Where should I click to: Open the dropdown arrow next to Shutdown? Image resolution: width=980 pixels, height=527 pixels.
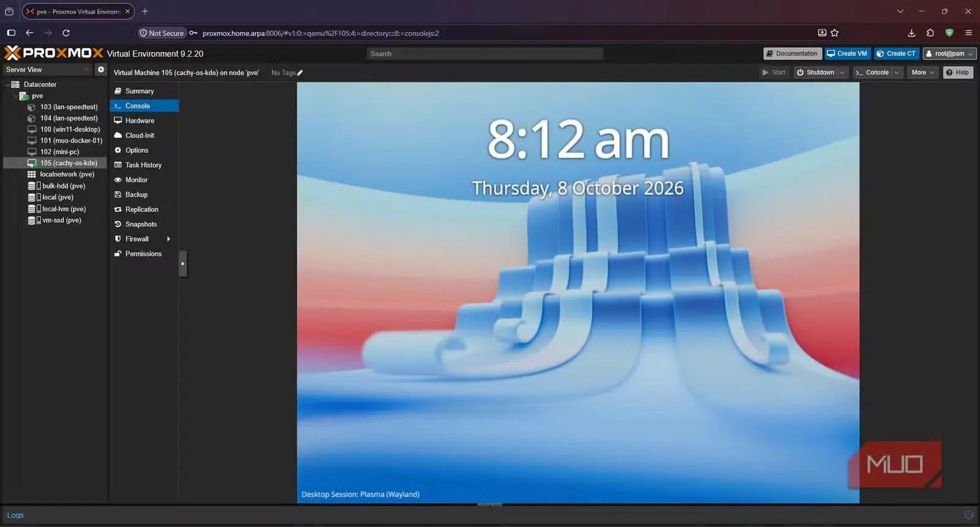click(x=842, y=73)
